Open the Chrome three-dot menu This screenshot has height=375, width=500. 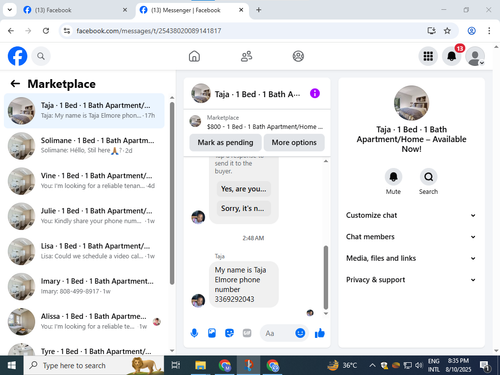(489, 31)
